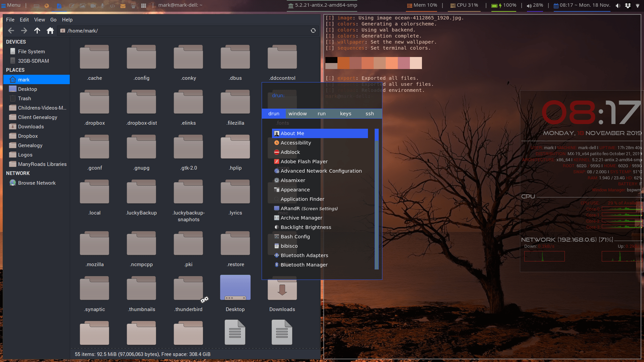Select Browse Network in the sidebar
The width and height of the screenshot is (644, 362).
pos(36,183)
